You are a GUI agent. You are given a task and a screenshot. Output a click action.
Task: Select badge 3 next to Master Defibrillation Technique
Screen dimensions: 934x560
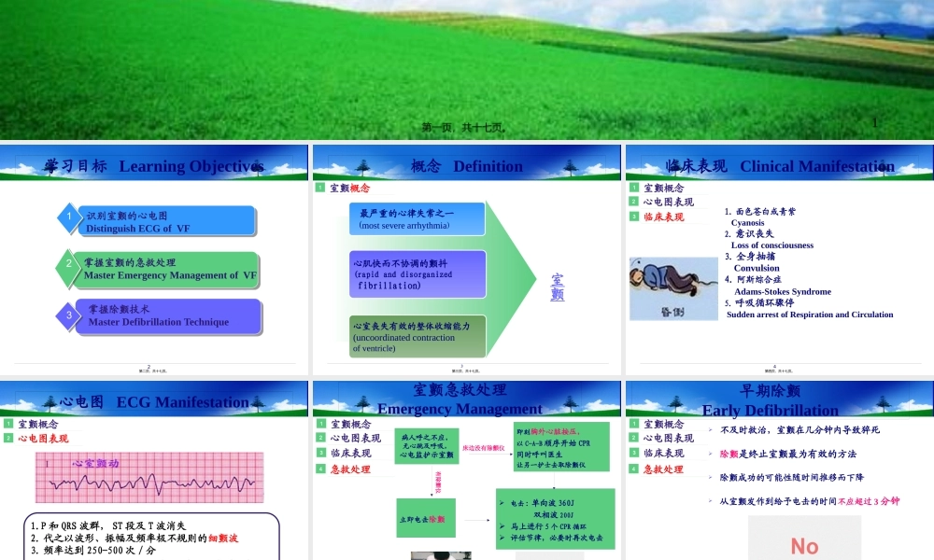(x=70, y=317)
